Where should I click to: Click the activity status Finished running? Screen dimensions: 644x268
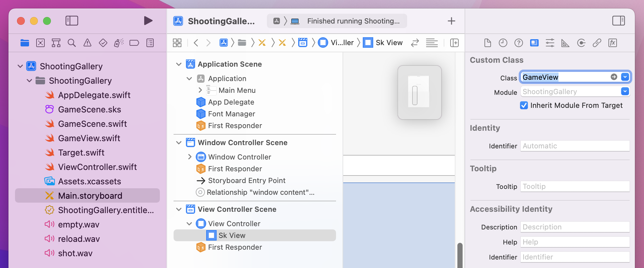[x=353, y=21]
